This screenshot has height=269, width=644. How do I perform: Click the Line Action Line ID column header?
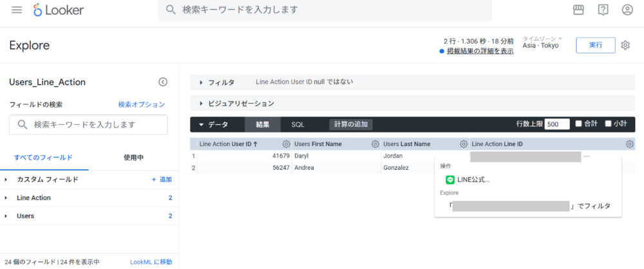pyautogui.click(x=497, y=144)
